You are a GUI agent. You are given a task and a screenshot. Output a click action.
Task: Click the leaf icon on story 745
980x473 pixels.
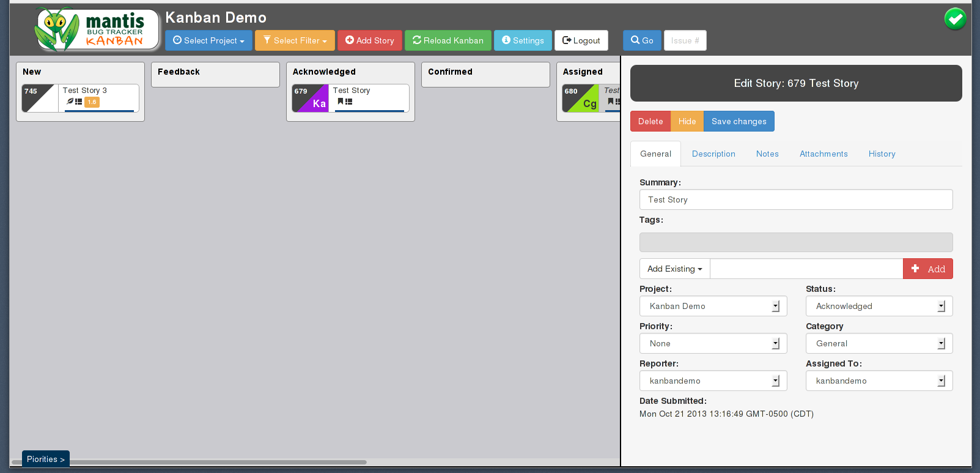pyautogui.click(x=70, y=102)
